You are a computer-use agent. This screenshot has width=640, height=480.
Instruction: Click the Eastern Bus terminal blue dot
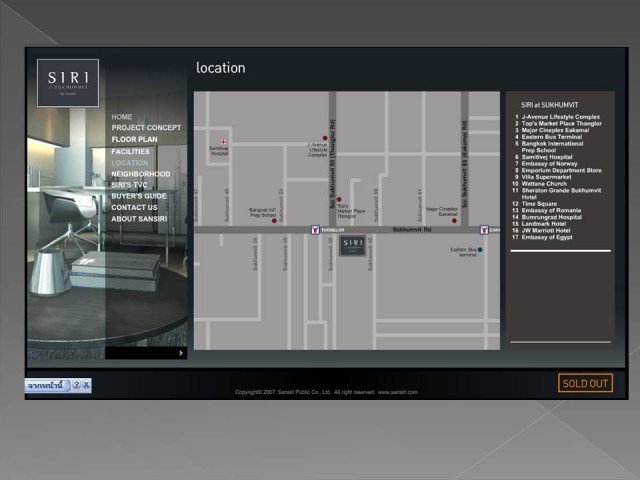[480, 250]
